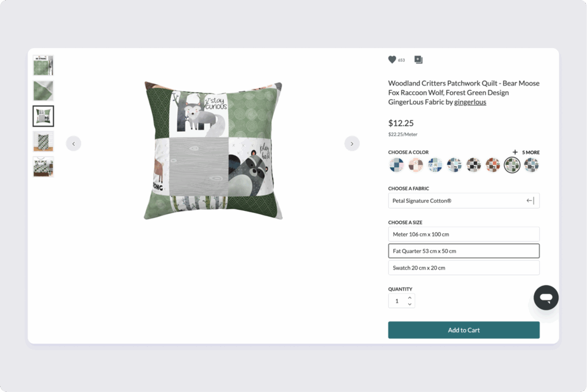Go to previous product image arrow
Viewport: 587px width, 392px height.
(x=74, y=143)
